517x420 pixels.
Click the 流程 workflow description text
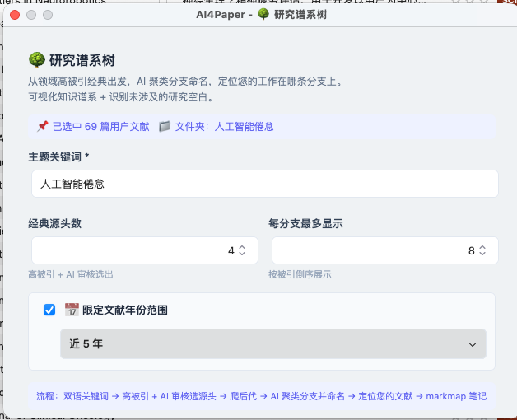click(x=262, y=396)
